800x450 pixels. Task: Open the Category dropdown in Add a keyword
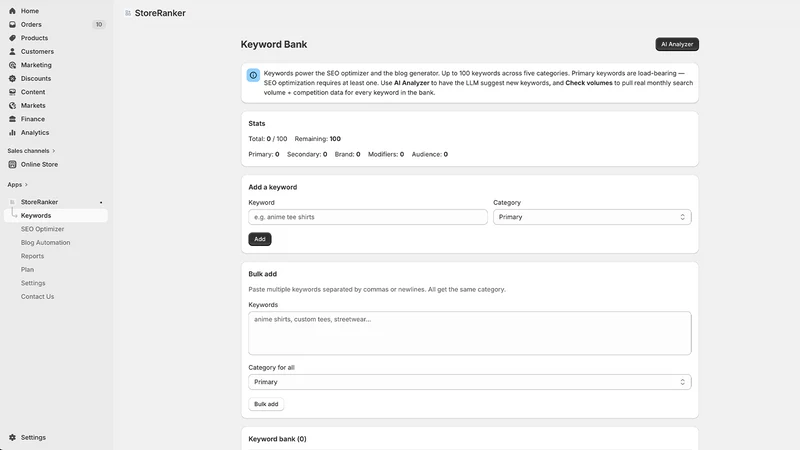(592, 217)
